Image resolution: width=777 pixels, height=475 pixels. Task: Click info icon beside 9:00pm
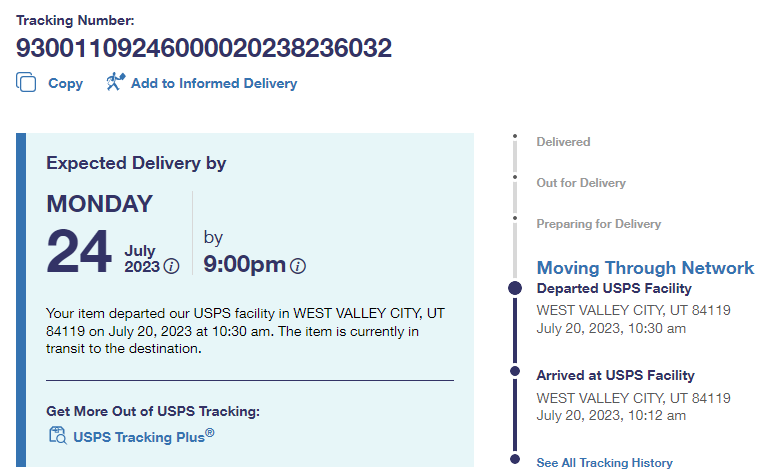tap(298, 265)
